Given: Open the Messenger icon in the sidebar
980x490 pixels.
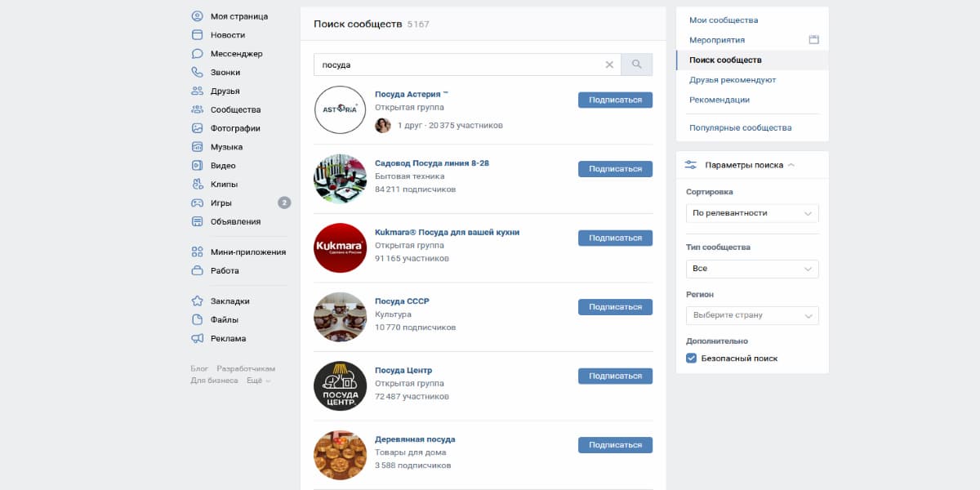Looking at the screenshot, I should click(x=197, y=54).
